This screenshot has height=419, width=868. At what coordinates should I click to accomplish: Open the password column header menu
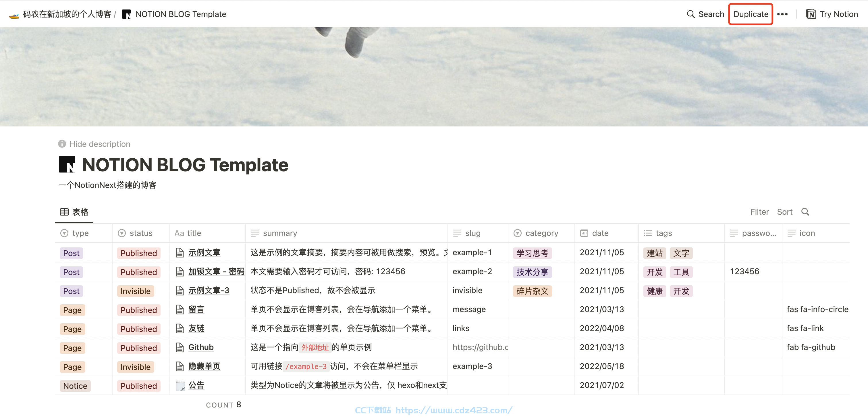[x=753, y=233]
